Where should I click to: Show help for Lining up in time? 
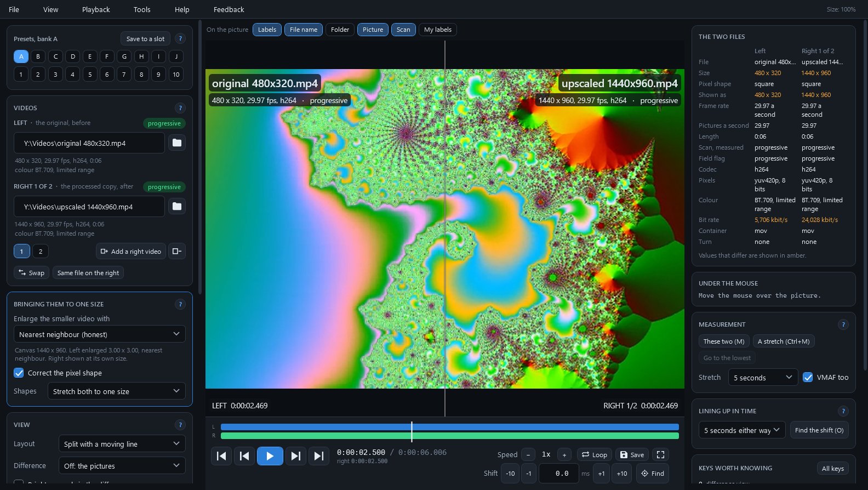tap(843, 411)
